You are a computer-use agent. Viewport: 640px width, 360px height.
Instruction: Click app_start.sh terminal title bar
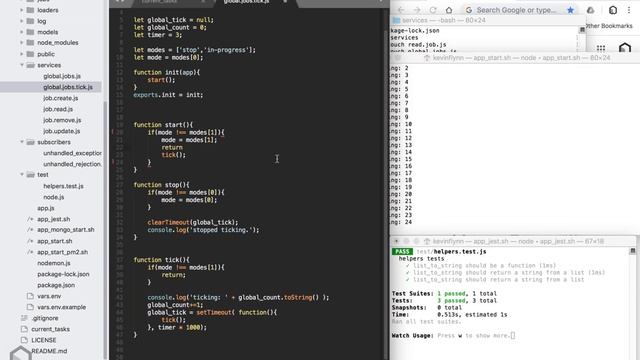pos(515,58)
